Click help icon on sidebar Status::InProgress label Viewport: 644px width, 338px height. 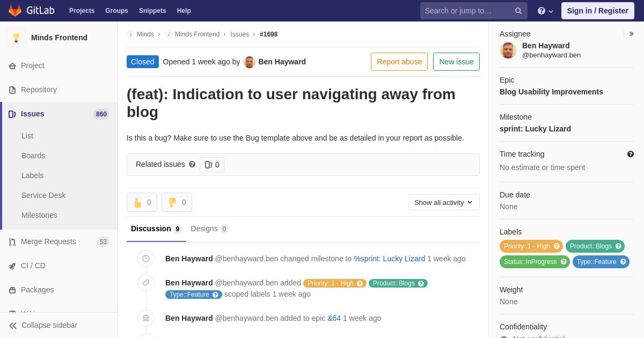pos(563,262)
